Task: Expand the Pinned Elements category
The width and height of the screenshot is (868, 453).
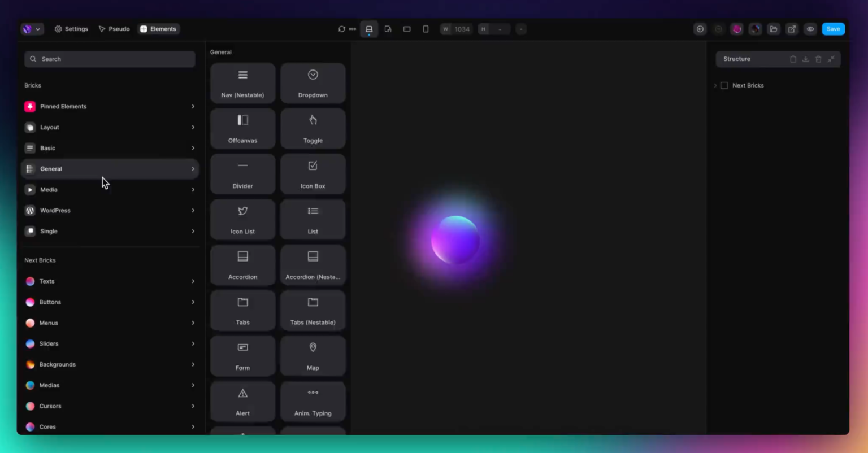Action: pyautogui.click(x=110, y=106)
